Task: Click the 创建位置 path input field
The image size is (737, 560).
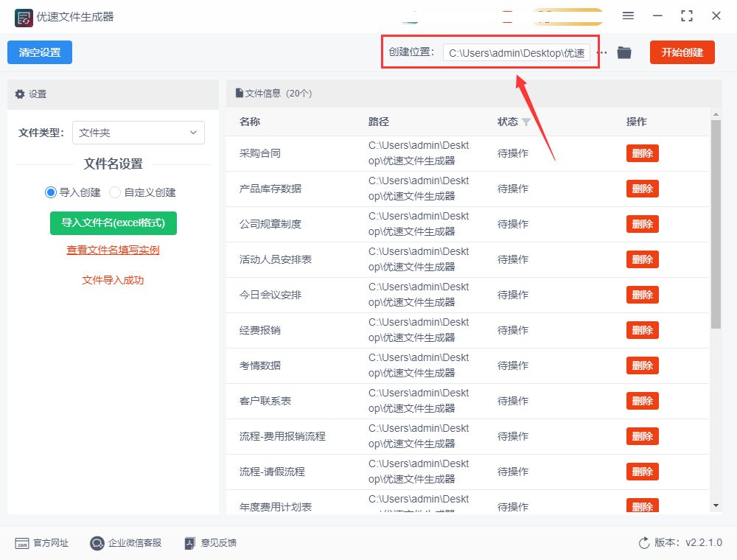Action: tap(517, 52)
